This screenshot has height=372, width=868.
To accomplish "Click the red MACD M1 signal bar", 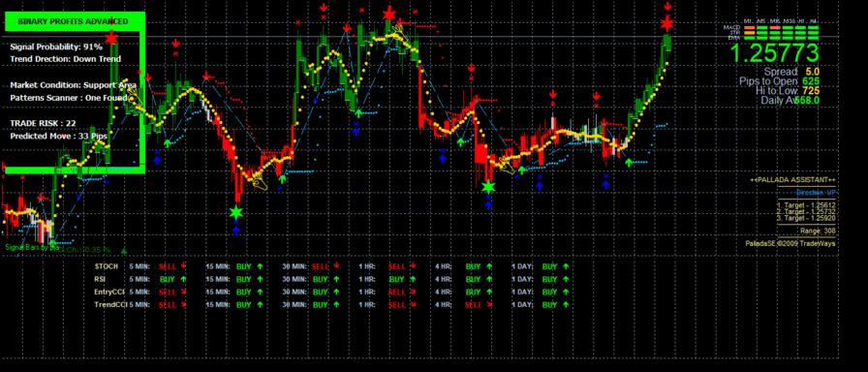I will click(750, 27).
